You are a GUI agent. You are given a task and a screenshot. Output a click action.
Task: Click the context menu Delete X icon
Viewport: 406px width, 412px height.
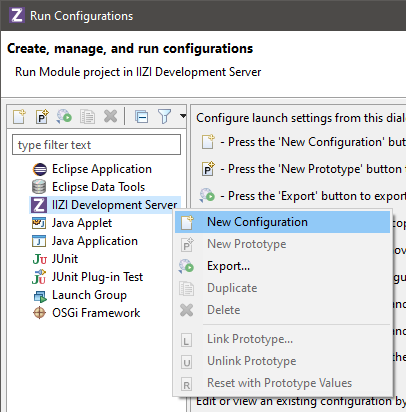click(186, 310)
